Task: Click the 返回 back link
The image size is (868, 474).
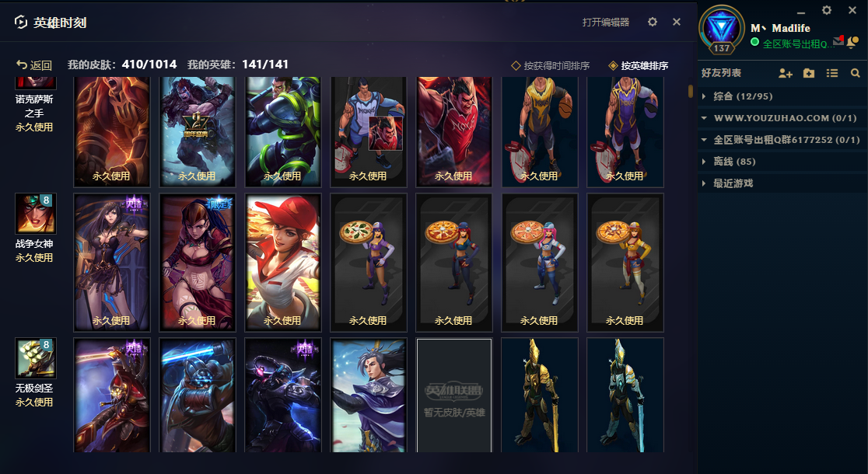Action: pos(33,65)
